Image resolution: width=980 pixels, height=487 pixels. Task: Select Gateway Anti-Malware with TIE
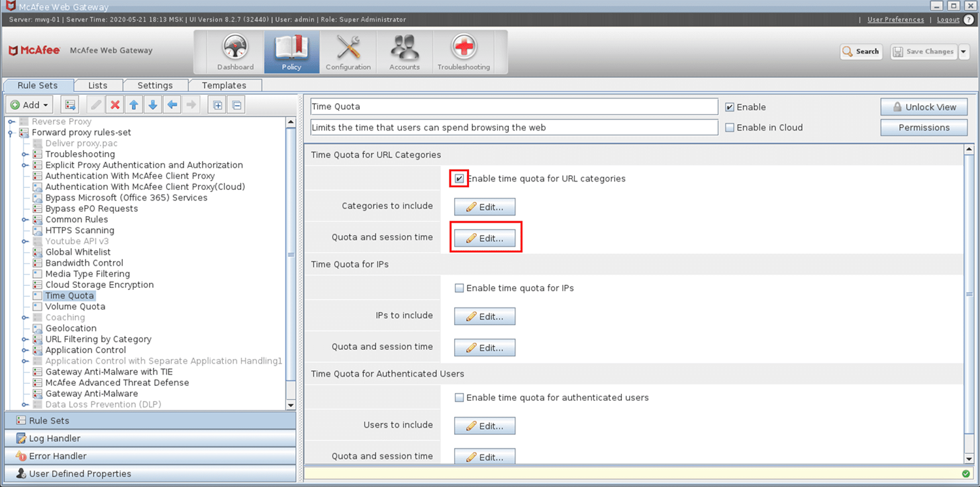pyautogui.click(x=109, y=372)
